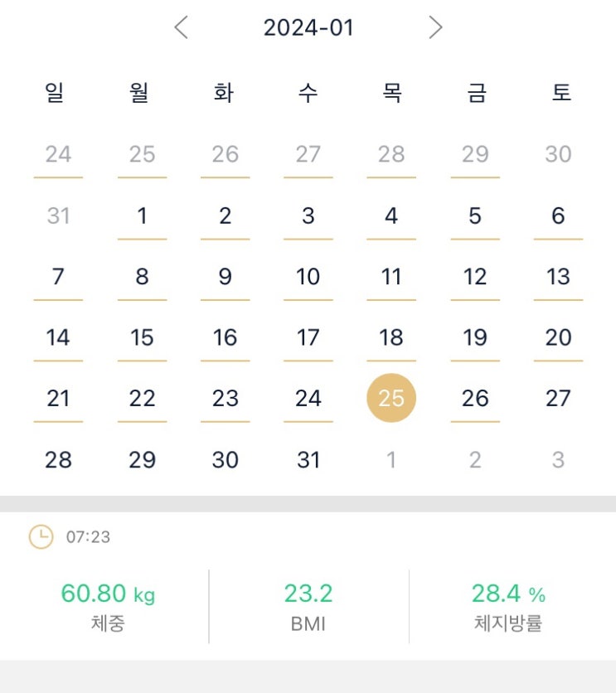Tap the 60.80 kg weight value
Screen dimensions: 616x693
pos(108,594)
